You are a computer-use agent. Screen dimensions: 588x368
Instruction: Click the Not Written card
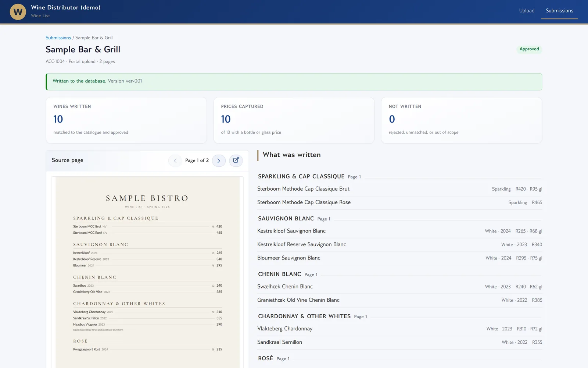click(x=462, y=120)
